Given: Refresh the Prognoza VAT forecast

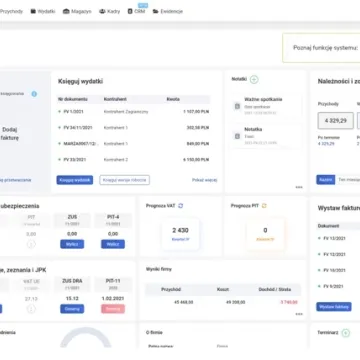Looking at the screenshot, I should pyautogui.click(x=181, y=206).
